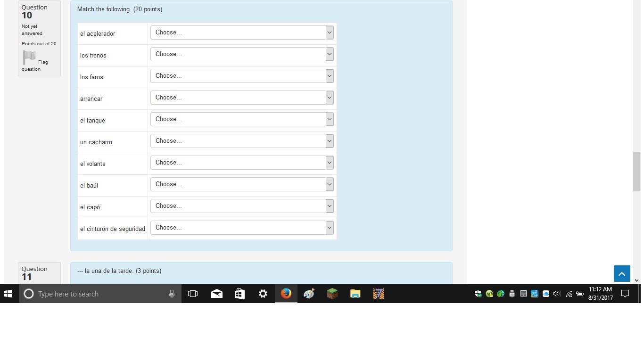Click the 'Match the following. (20 points)' text
The image size is (644, 362).
tap(120, 9)
